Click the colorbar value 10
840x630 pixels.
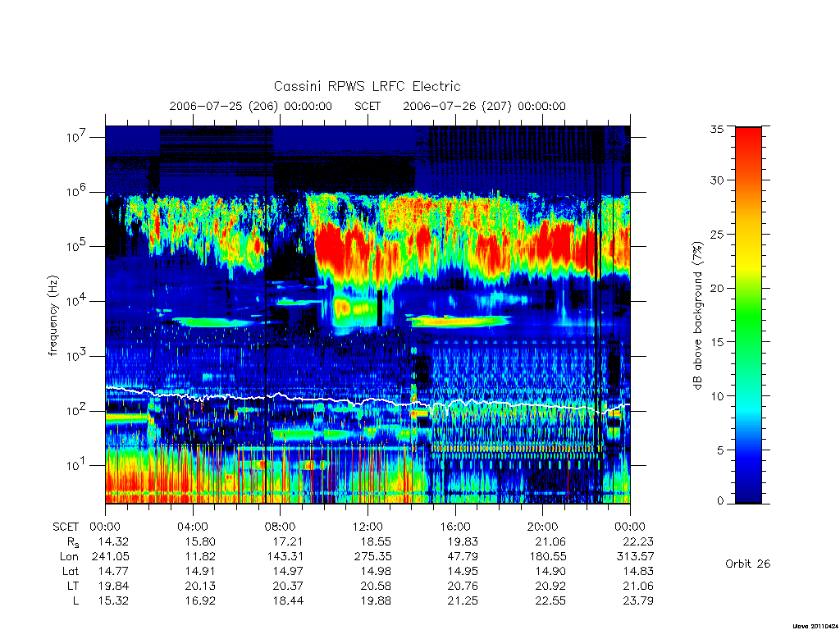click(x=717, y=396)
